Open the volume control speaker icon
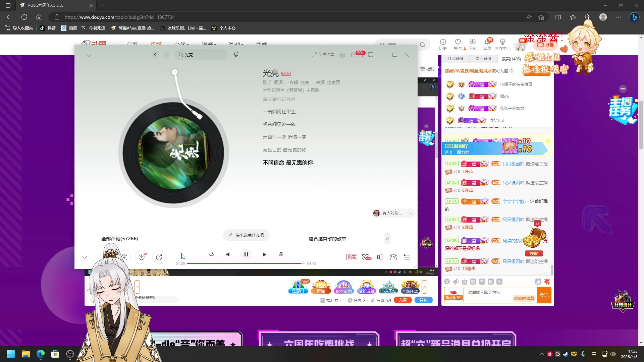Image resolution: width=644 pixels, height=362 pixels. tap(380, 257)
